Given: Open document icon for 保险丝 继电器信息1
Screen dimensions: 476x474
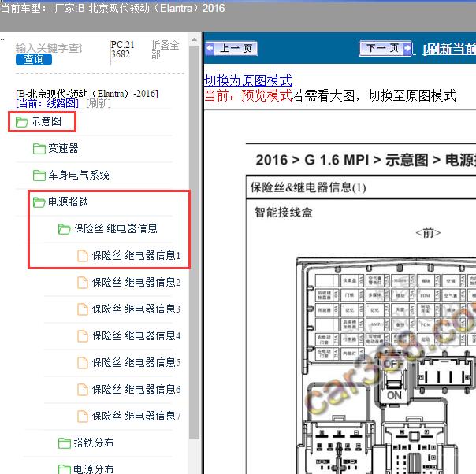Looking at the screenshot, I should (x=82, y=256).
